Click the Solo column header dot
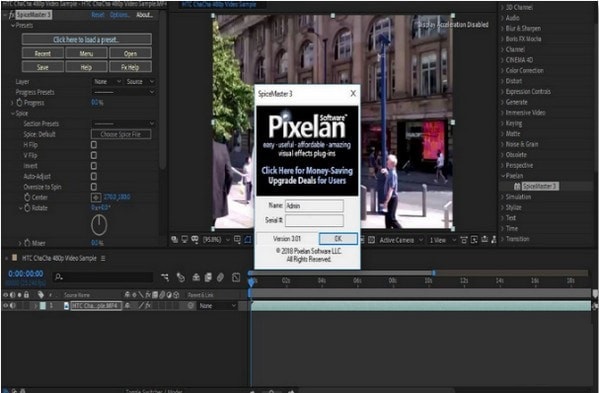This screenshot has height=393, width=599. point(19,294)
